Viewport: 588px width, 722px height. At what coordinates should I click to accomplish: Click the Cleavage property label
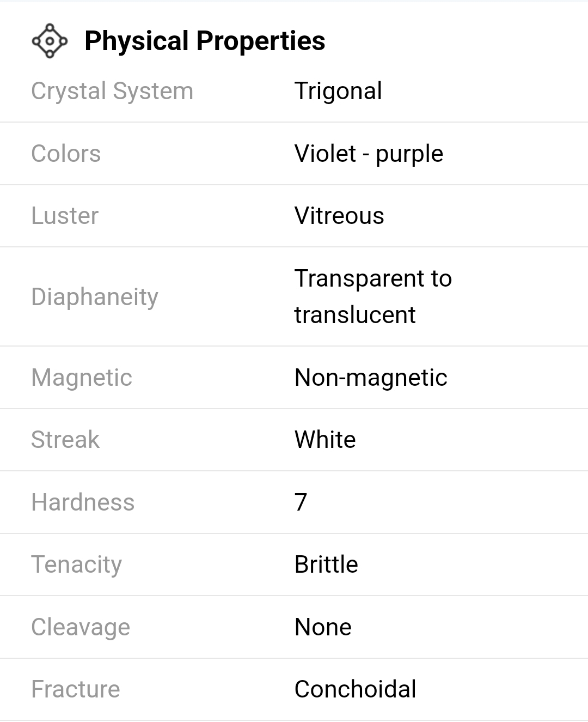pyautogui.click(x=81, y=627)
